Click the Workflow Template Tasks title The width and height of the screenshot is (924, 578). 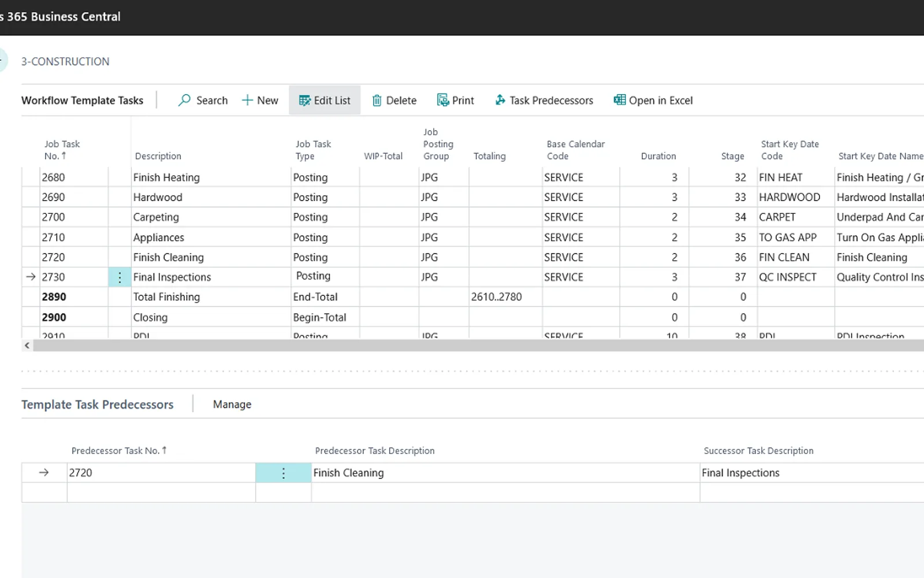82,101
